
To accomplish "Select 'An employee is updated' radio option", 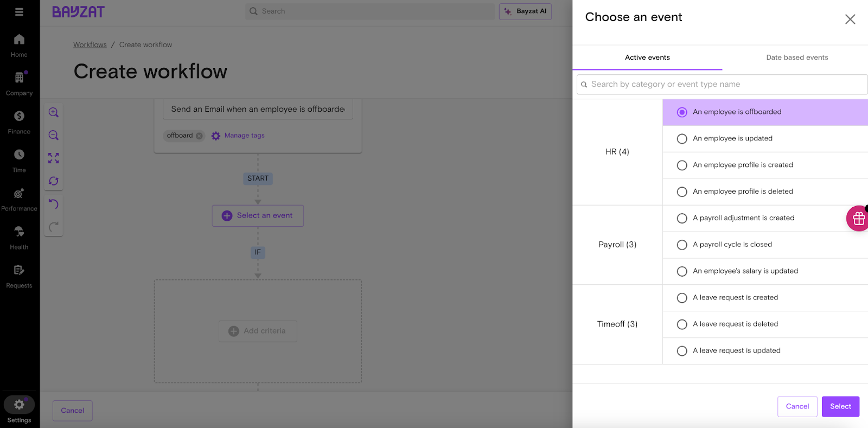I will point(682,139).
